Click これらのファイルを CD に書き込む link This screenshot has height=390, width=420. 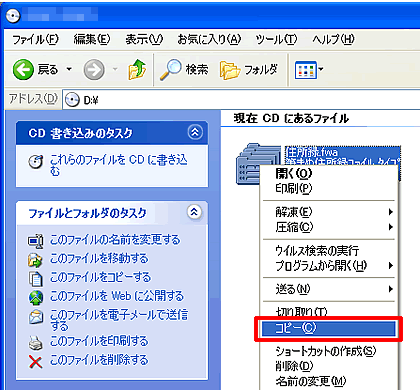coord(119,165)
